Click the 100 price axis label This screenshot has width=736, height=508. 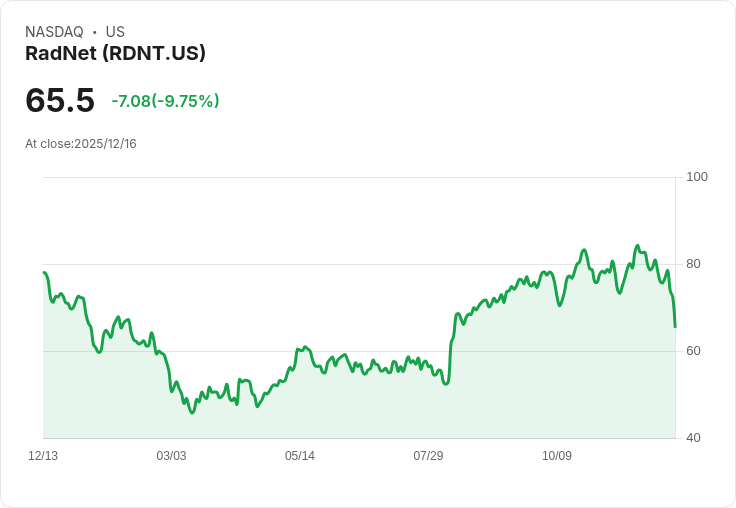(x=697, y=177)
